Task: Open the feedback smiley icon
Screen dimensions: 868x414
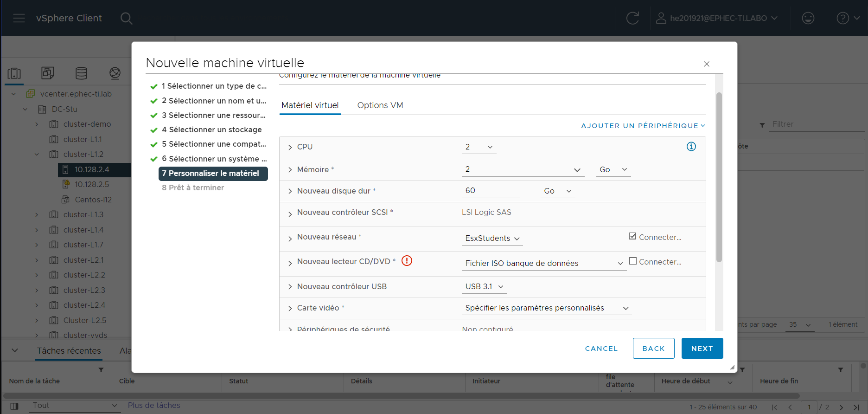Action: pyautogui.click(x=808, y=18)
